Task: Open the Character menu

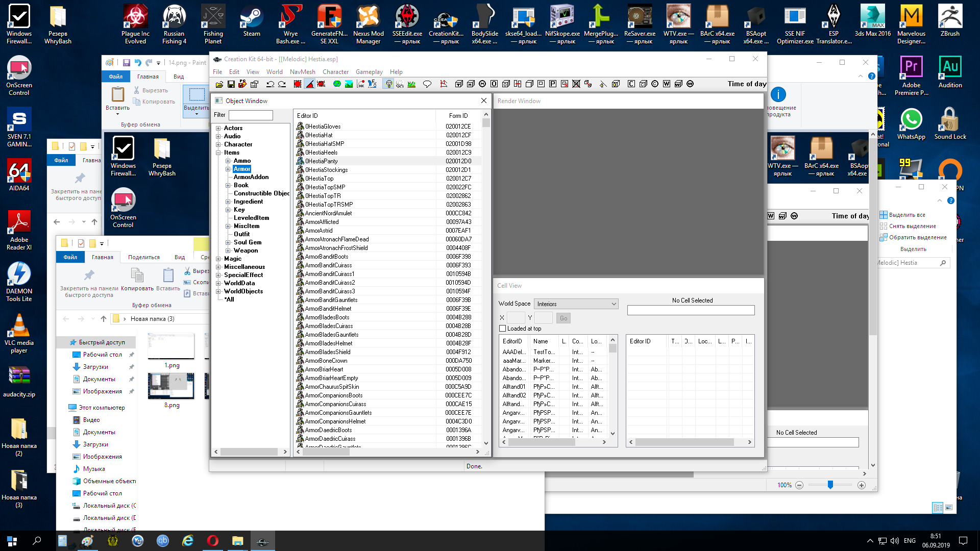Action: [335, 72]
